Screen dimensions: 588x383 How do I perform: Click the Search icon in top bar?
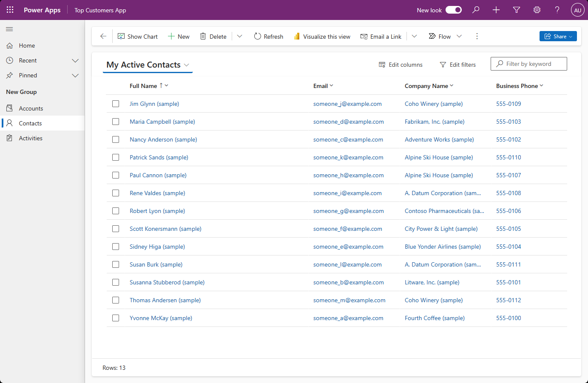pyautogui.click(x=476, y=10)
